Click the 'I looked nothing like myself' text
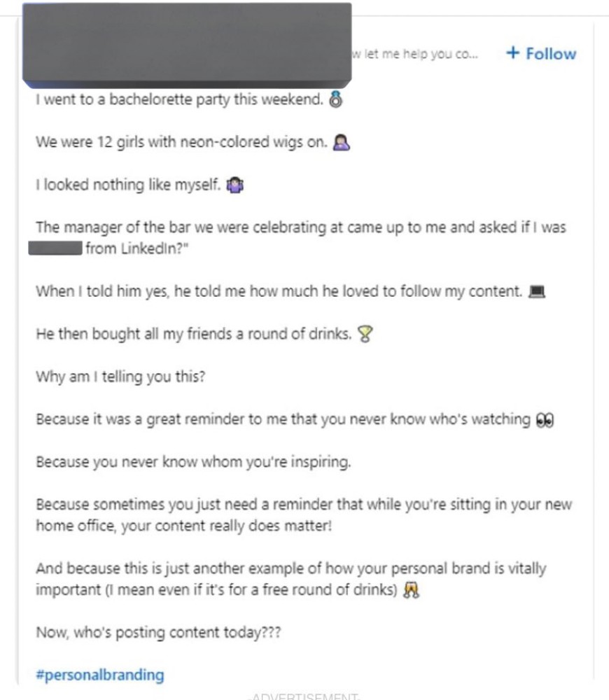 (x=128, y=186)
